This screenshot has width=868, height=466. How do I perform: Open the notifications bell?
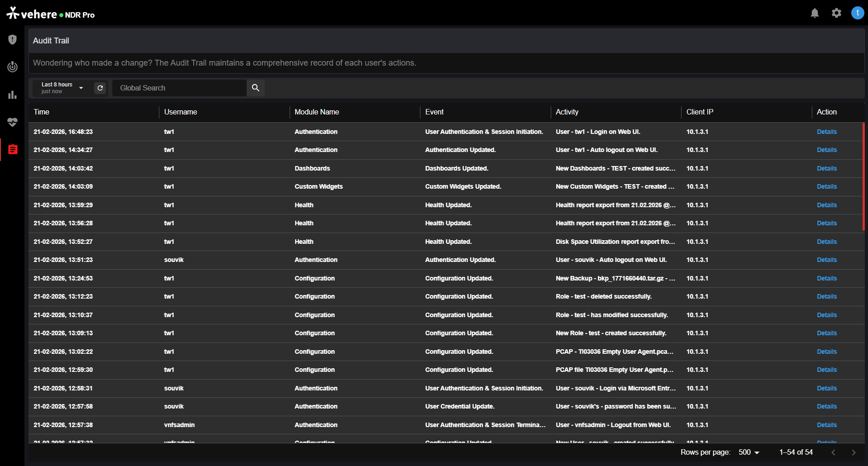coord(815,13)
